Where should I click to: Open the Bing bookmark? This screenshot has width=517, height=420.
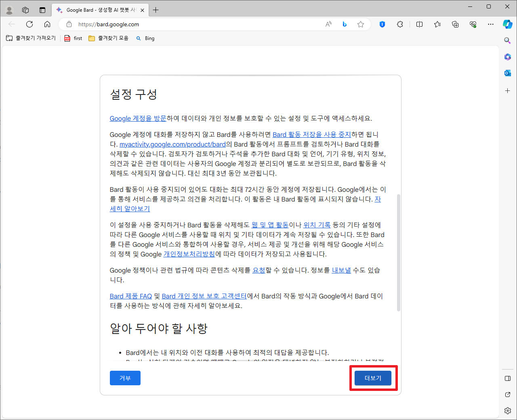145,38
